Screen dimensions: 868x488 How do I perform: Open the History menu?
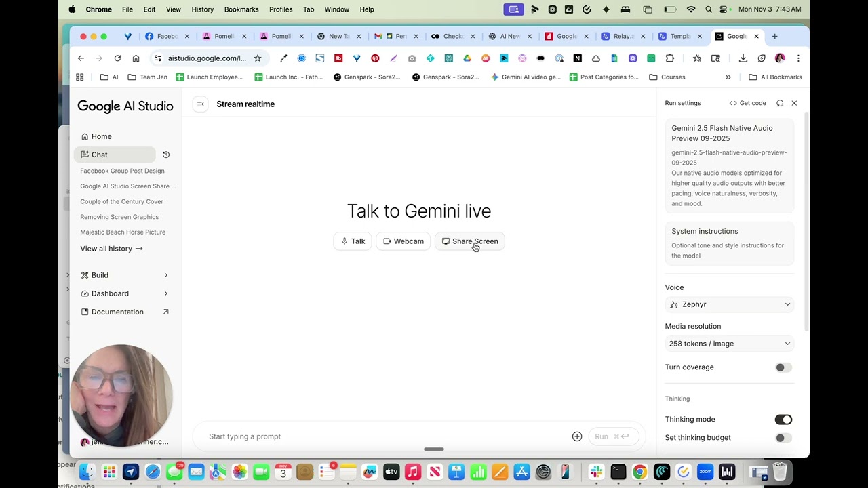coord(202,9)
